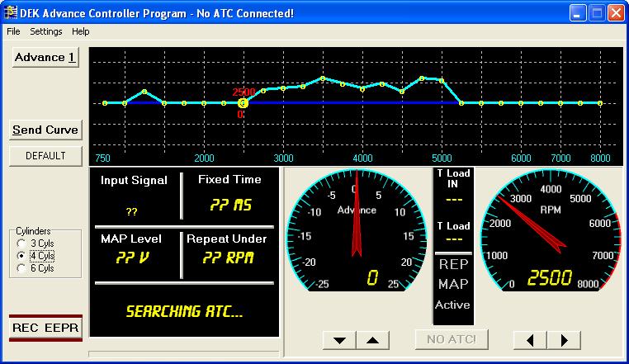Select the curve point at 750 RPM
This screenshot has width=629, height=364.
pos(105,103)
